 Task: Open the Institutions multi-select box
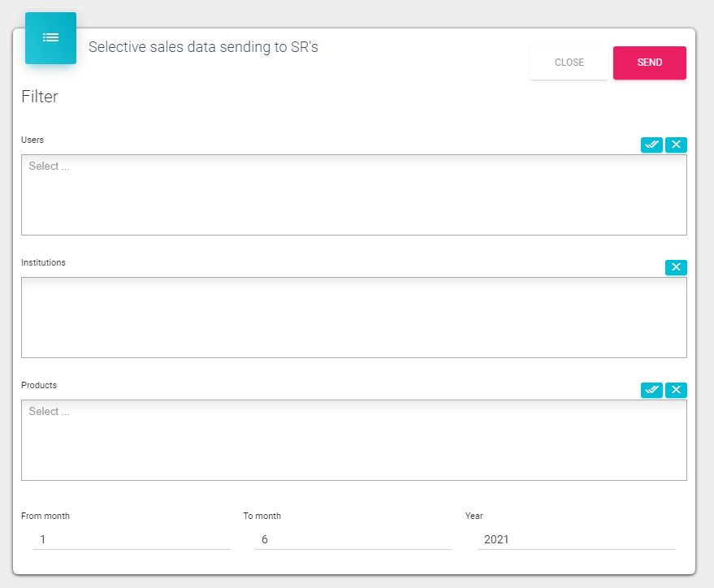(x=353, y=318)
